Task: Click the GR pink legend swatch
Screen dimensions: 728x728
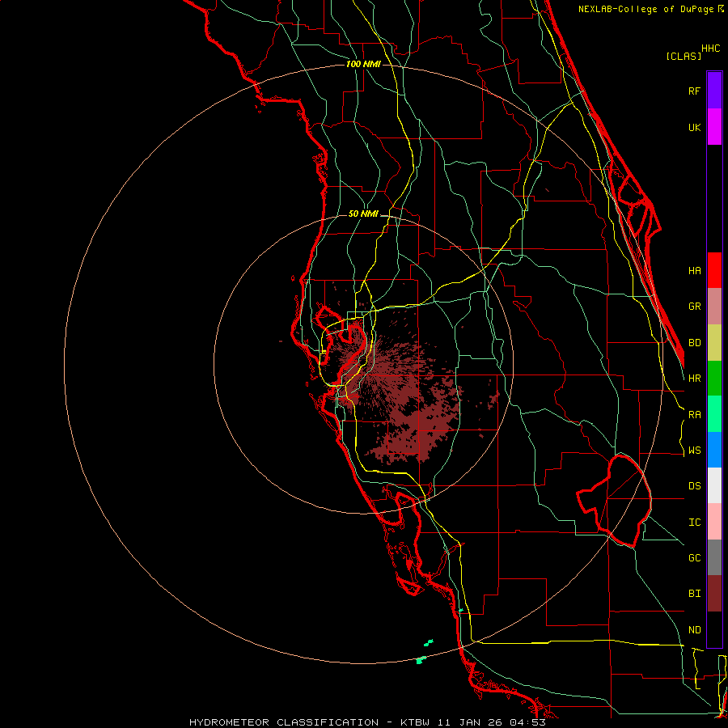Action: (714, 307)
